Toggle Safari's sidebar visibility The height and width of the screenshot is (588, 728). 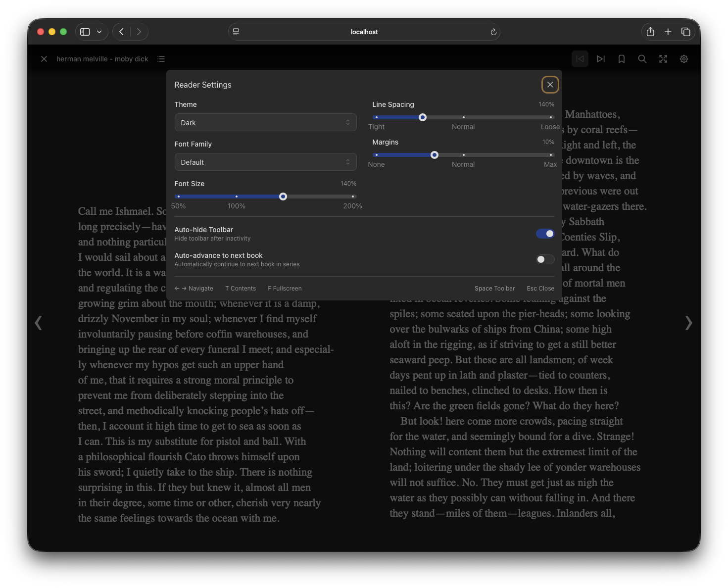pos(85,31)
